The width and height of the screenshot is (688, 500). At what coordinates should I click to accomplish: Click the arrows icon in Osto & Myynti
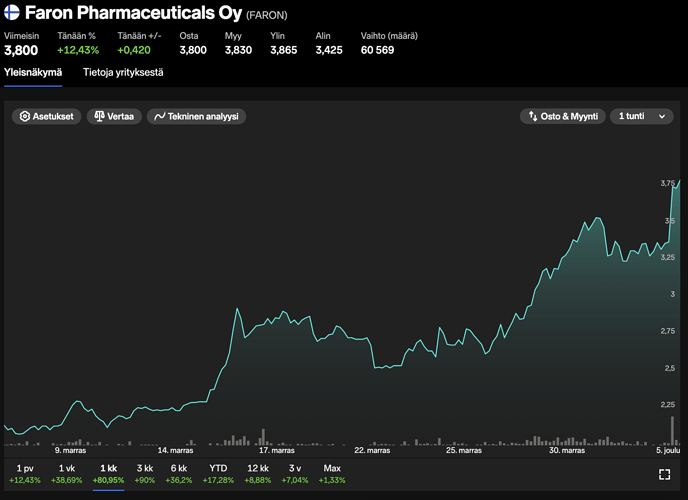(533, 116)
